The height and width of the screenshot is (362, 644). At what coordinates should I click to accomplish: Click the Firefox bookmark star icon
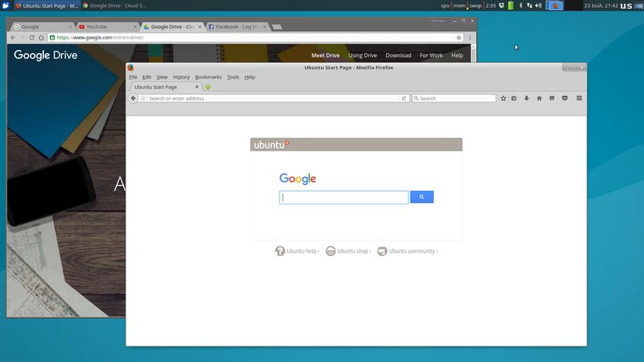(x=503, y=98)
